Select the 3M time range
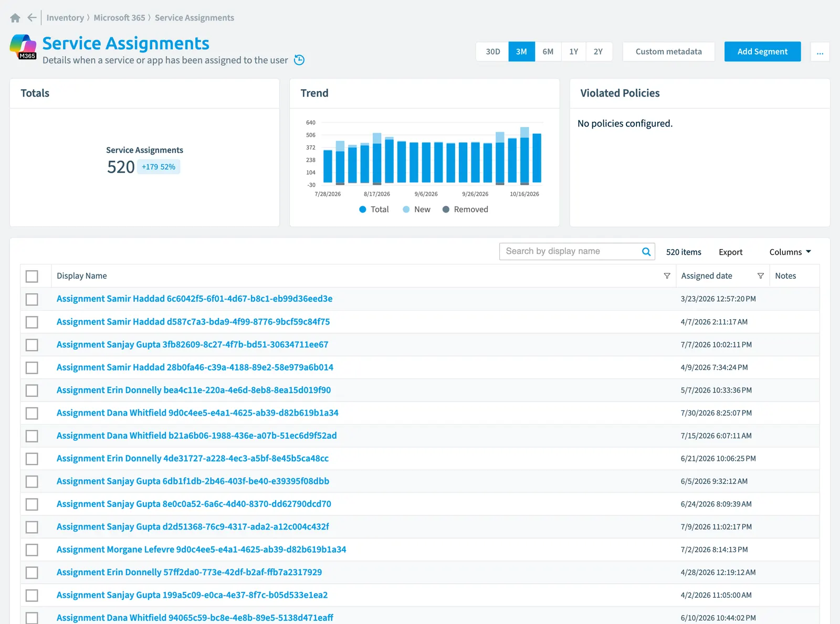The image size is (840, 624). (521, 52)
